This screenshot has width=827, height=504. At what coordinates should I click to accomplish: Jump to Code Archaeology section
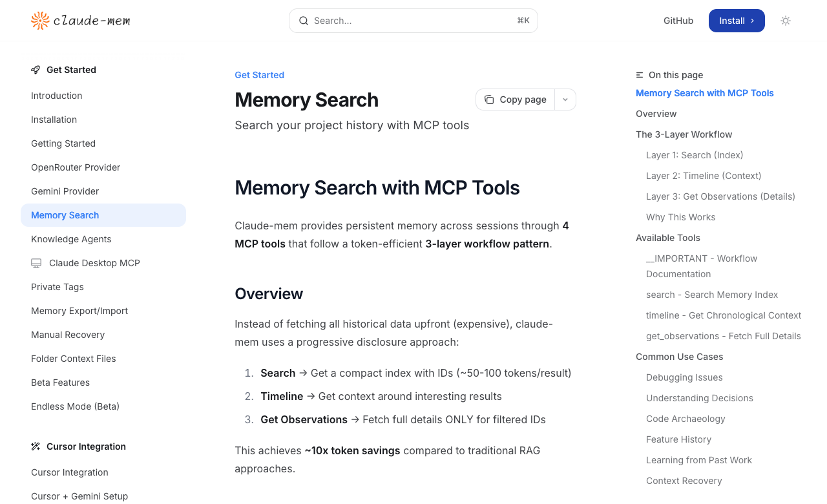coord(686,419)
